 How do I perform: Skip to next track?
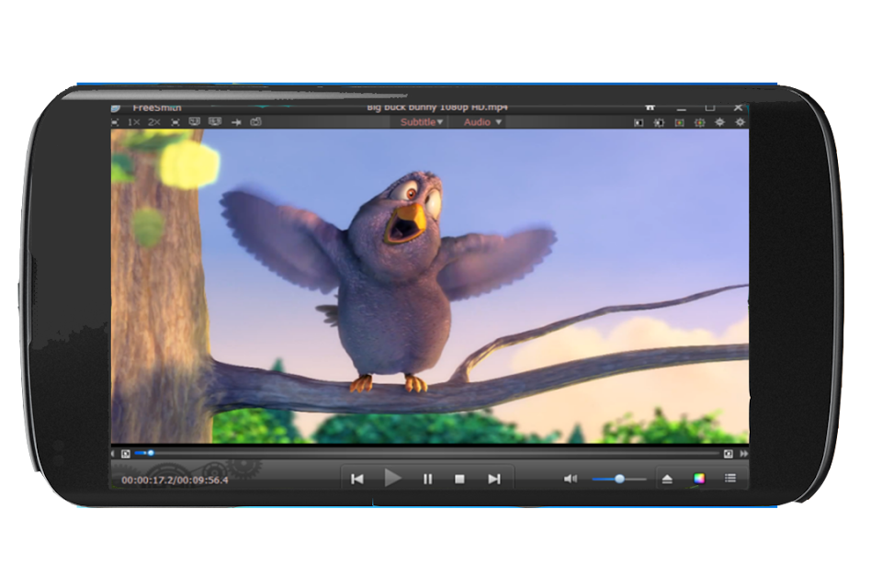(x=494, y=479)
